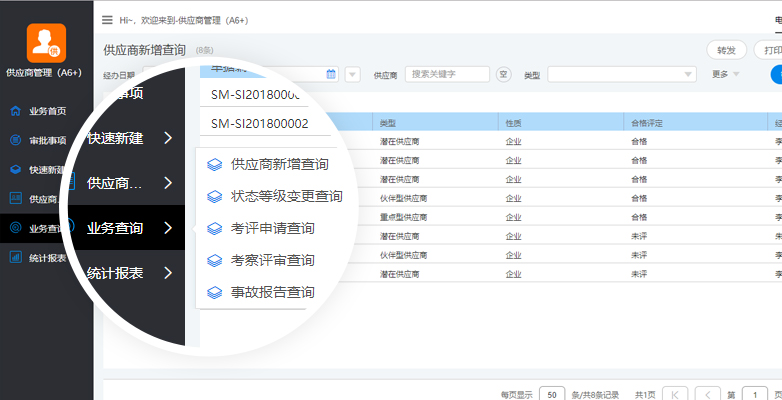Click the orange supplier management logo
The image size is (782, 400).
click(46, 43)
